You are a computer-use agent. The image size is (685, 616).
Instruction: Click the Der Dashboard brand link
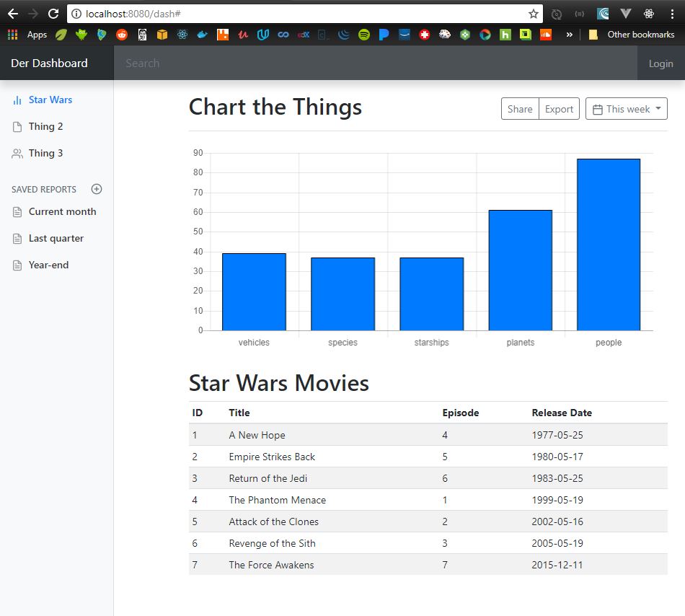[49, 63]
